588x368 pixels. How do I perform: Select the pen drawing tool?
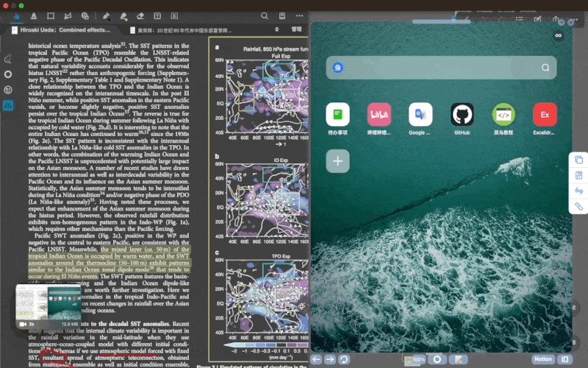pos(106,15)
